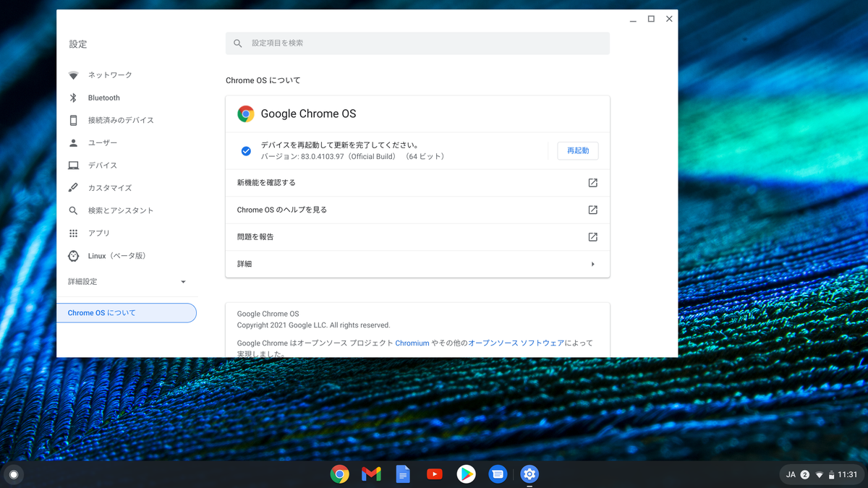Click Settings gear icon on shelf

529,474
